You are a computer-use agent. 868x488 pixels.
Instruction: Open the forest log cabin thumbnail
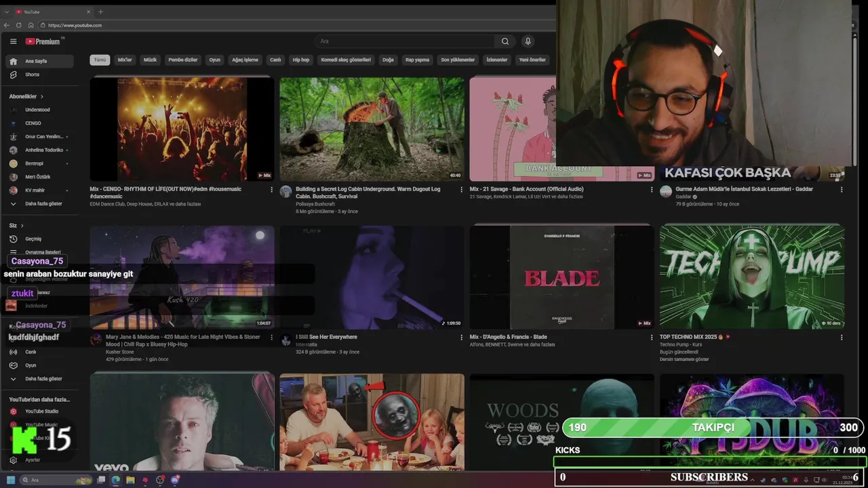[x=372, y=129]
